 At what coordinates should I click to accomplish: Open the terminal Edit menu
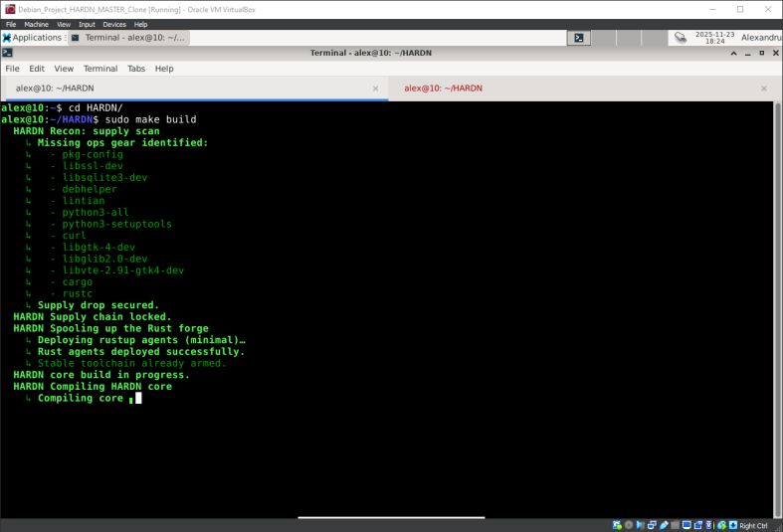(37, 69)
